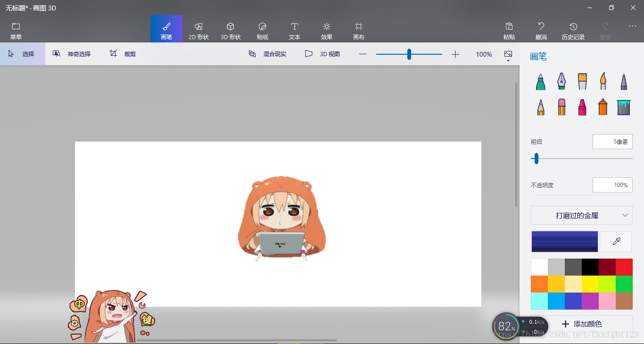
Task: Click the current color blue metal preview
Action: click(x=565, y=242)
